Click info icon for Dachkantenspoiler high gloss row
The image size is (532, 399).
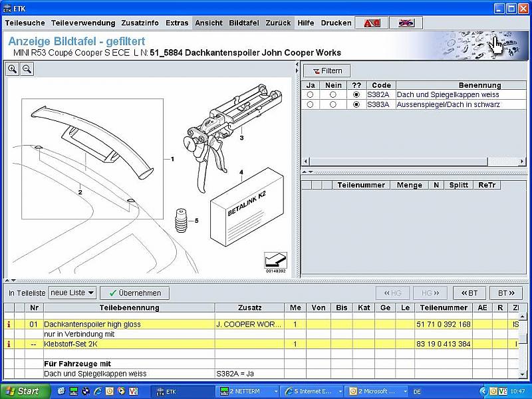coord(9,325)
